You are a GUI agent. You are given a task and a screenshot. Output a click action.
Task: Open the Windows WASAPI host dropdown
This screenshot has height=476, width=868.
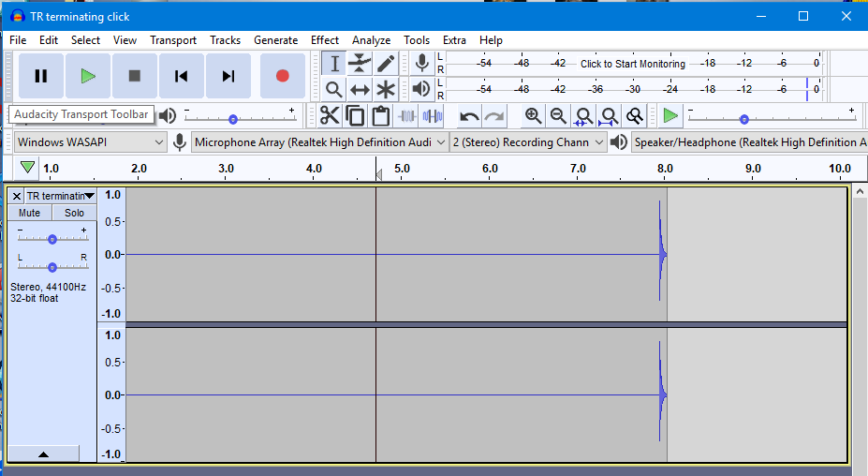pos(90,142)
